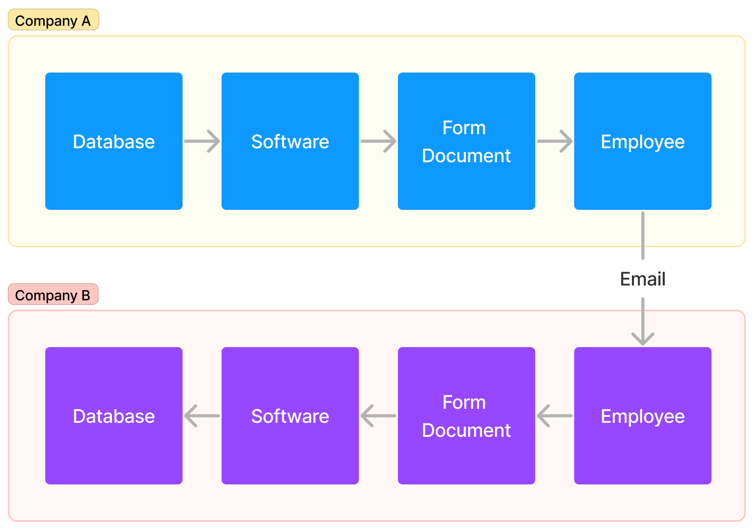This screenshot has width=756, height=532.
Task: Click arrow from purple Employee to Form Document
Action: 554,416
